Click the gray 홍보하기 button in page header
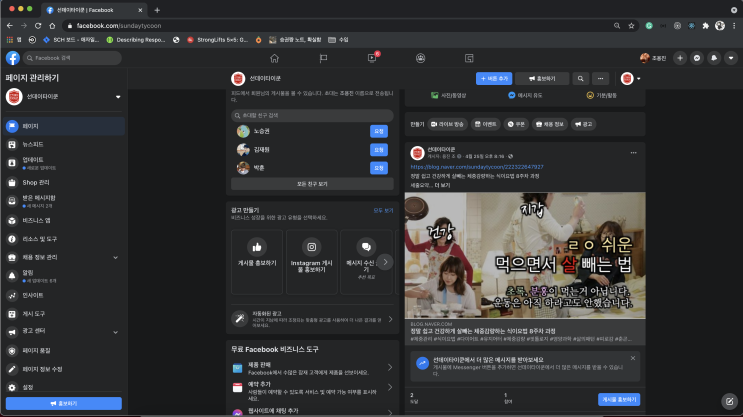 pyautogui.click(x=542, y=79)
